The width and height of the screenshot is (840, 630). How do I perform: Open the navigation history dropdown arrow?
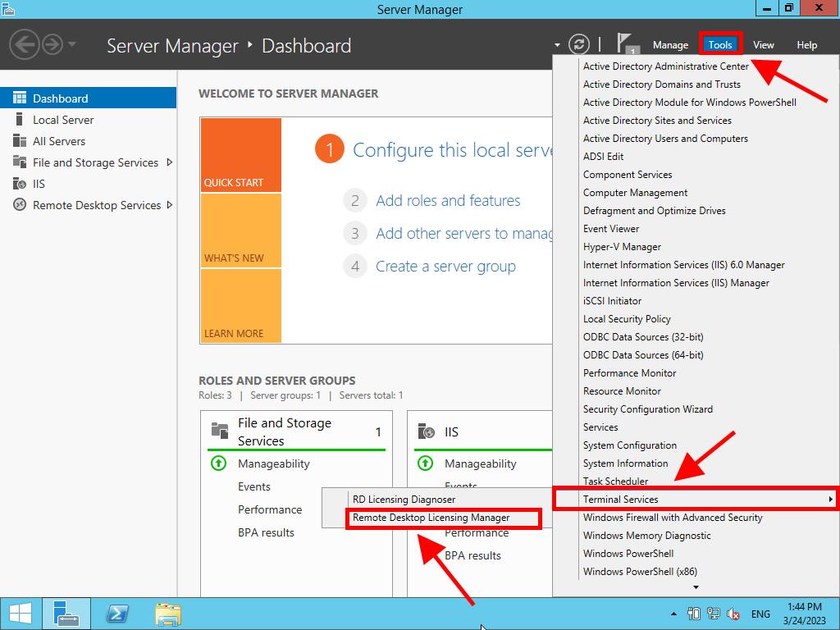pyautogui.click(x=72, y=44)
